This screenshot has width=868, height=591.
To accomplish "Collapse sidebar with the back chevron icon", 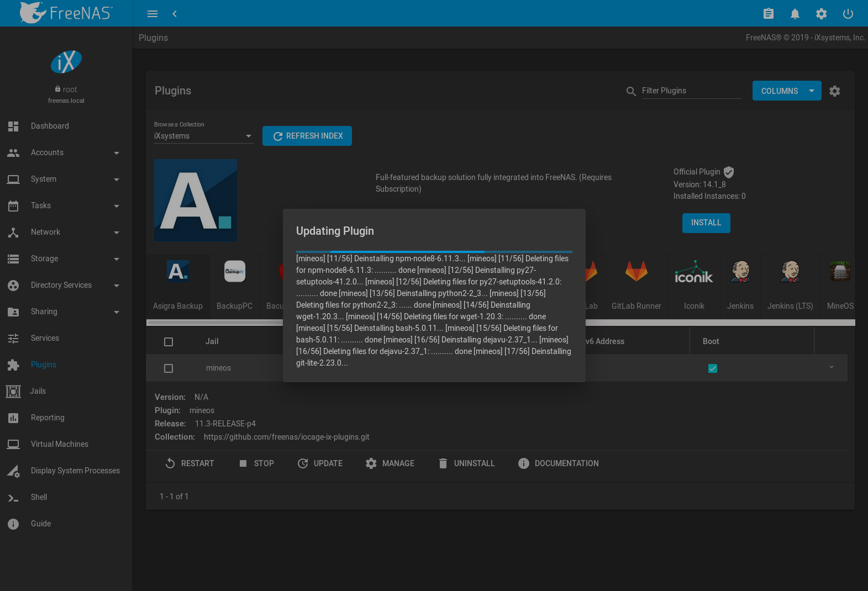I will (x=175, y=14).
